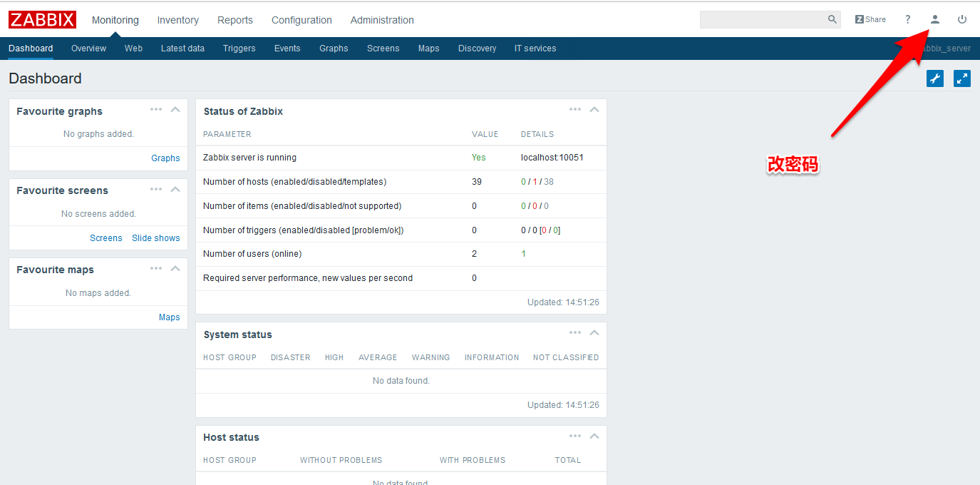980x485 pixels.
Task: Switch dashboard to fullscreen mode icon
Action: tap(962, 78)
